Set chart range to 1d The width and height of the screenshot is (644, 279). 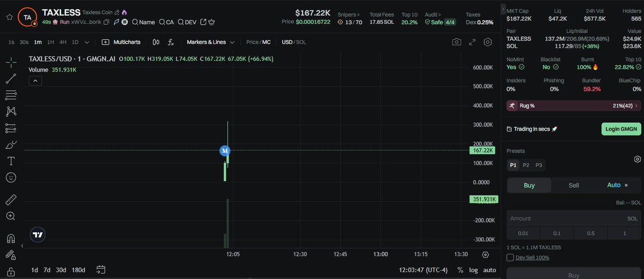pyautogui.click(x=35, y=270)
